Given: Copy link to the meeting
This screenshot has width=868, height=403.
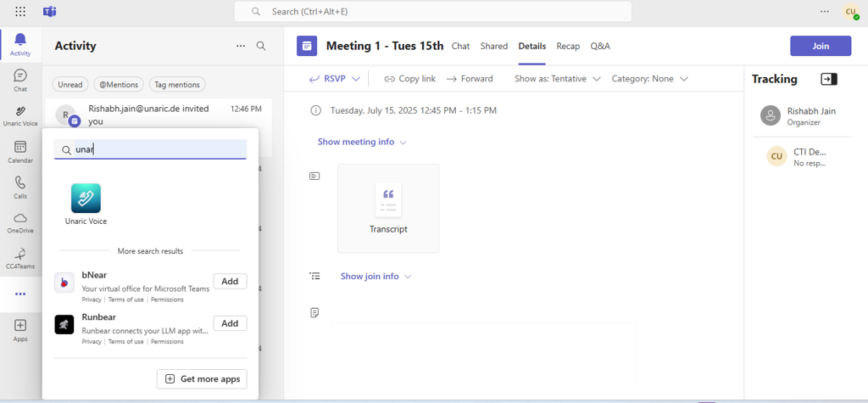Looking at the screenshot, I should 409,79.
